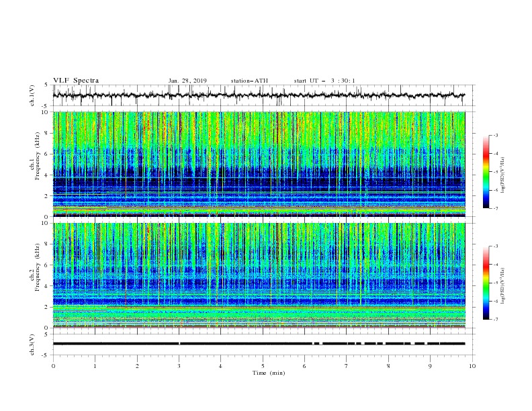
Task: Click the "8" kHz tick of ch.1 spectrogram
Action: pos(48,133)
